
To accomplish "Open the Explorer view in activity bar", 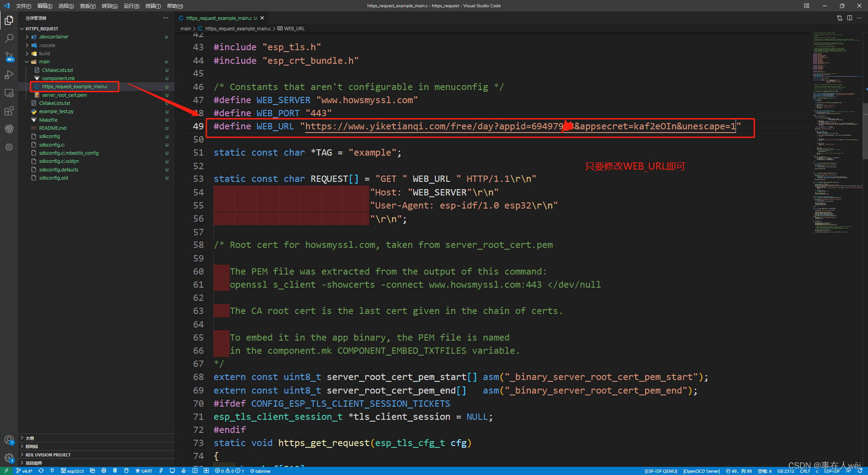I will point(9,20).
